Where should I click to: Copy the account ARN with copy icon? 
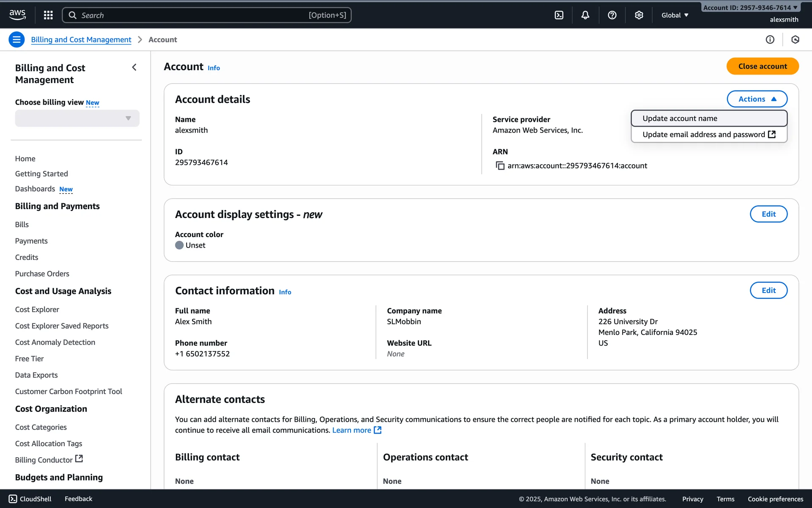click(x=500, y=166)
